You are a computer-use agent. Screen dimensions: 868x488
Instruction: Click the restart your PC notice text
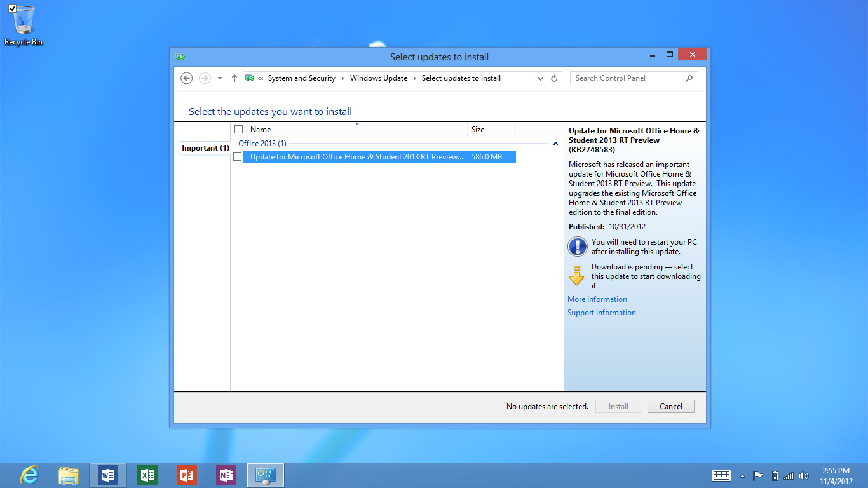click(644, 247)
